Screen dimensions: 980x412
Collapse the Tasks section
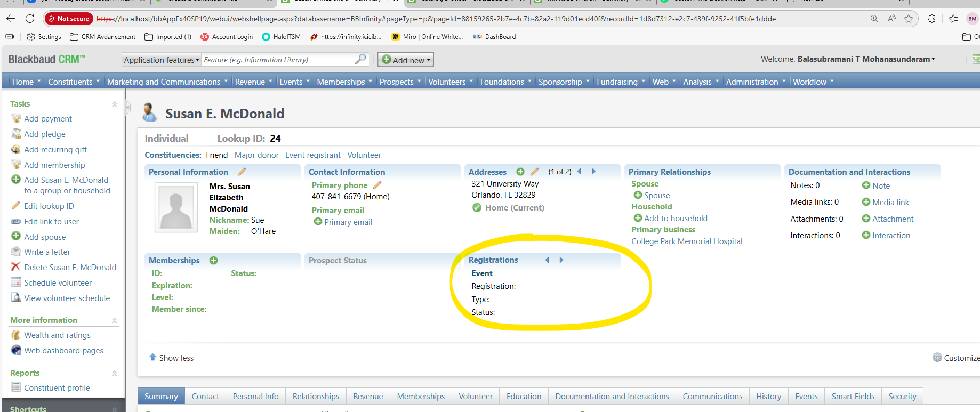(x=114, y=104)
